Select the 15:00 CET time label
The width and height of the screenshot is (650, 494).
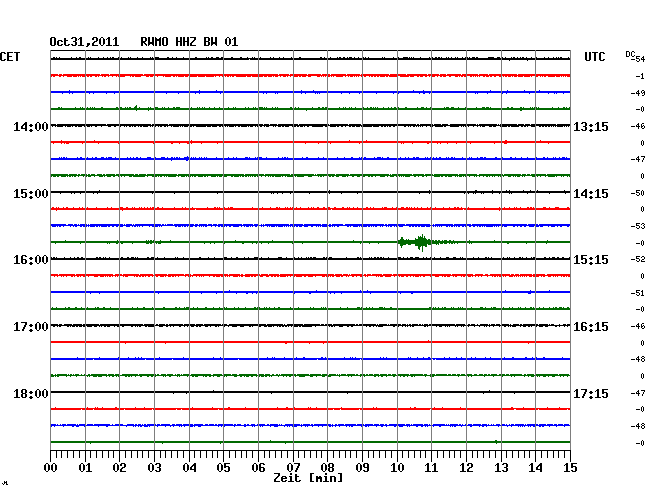(x=31, y=194)
